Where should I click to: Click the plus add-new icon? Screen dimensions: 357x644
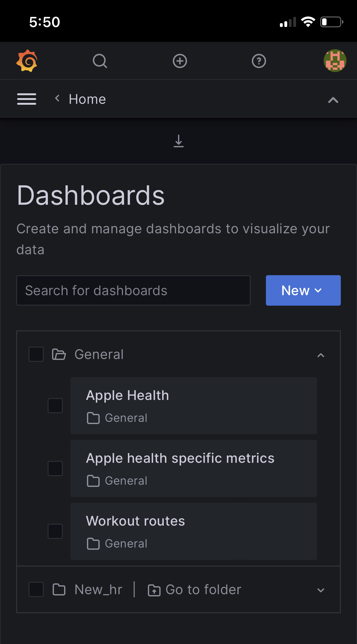point(180,61)
